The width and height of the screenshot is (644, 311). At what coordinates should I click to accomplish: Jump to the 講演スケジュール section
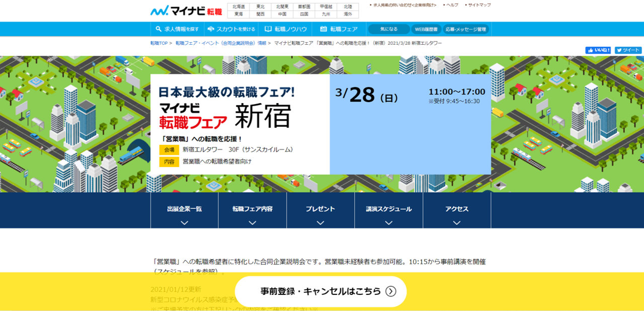389,210
